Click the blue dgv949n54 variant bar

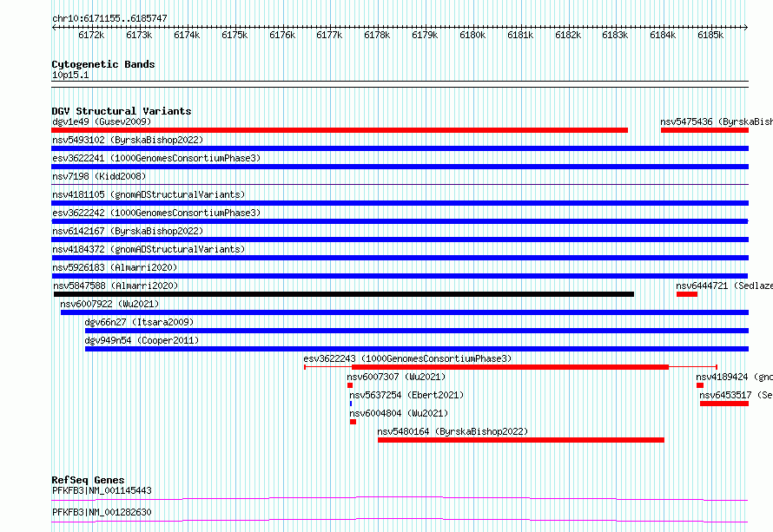click(417, 349)
